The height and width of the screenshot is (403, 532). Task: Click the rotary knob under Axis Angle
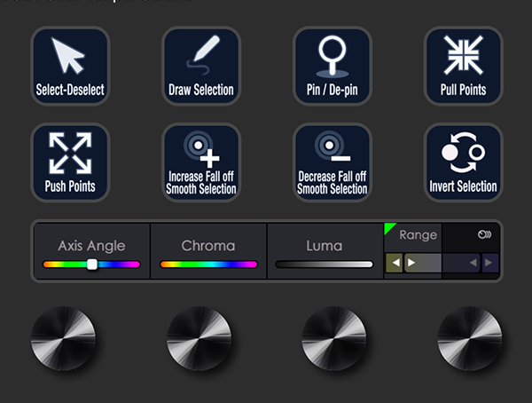coord(64,338)
